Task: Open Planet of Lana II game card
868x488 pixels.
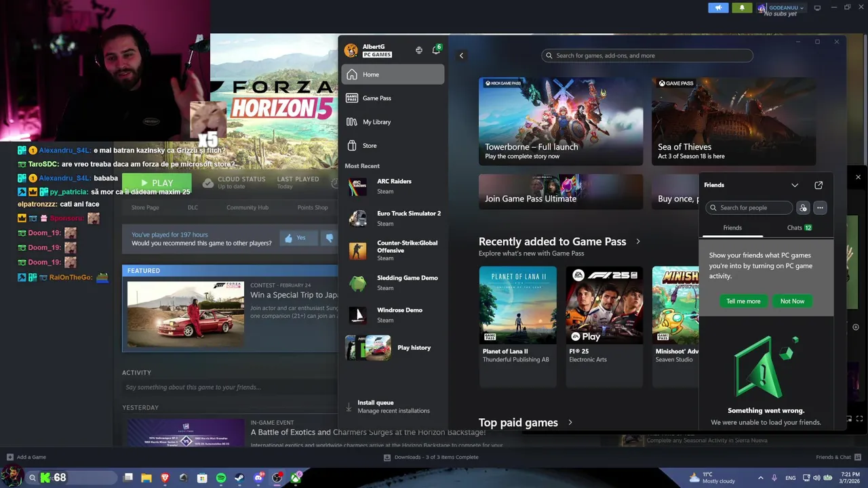Action: point(517,327)
